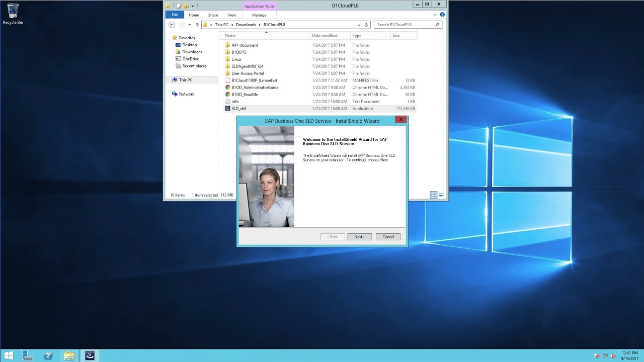Click the Properties quick access toolbar icon

tap(179, 6)
